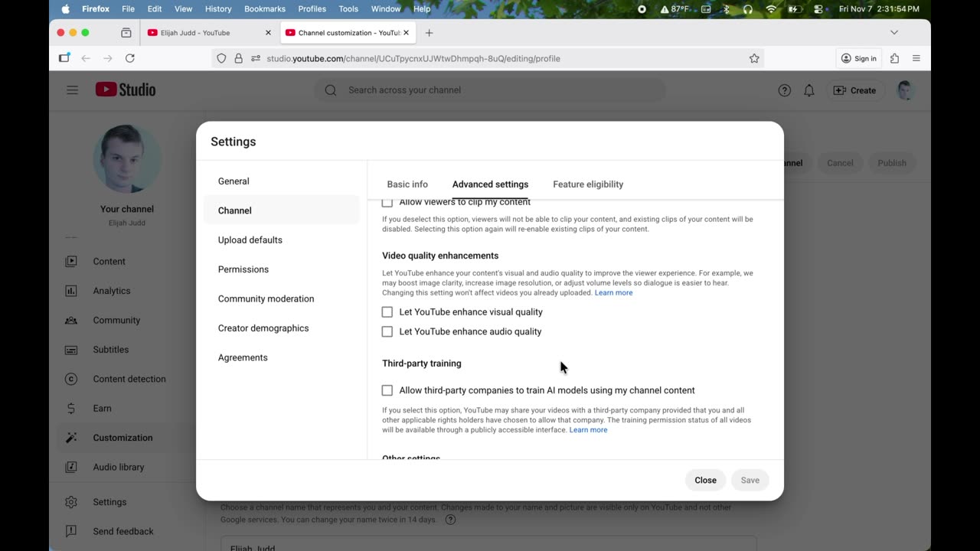Image resolution: width=980 pixels, height=551 pixels.
Task: Click the Create button
Action: [x=854, y=90]
